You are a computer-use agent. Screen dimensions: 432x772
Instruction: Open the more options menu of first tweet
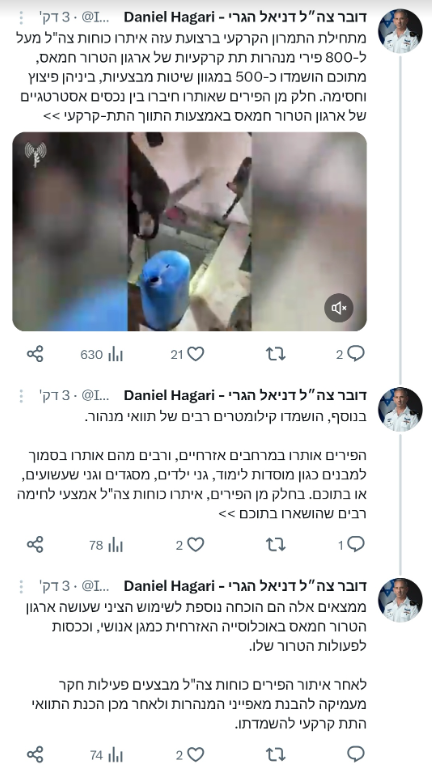click(21, 18)
